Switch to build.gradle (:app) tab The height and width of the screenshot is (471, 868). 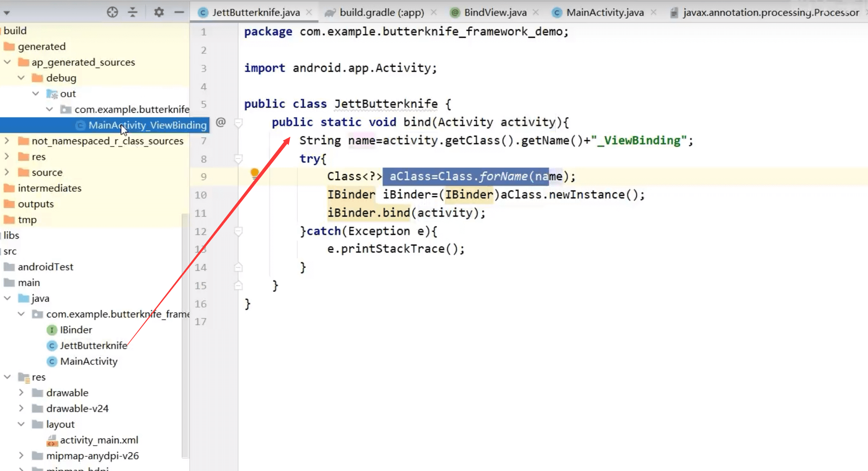coord(381,12)
